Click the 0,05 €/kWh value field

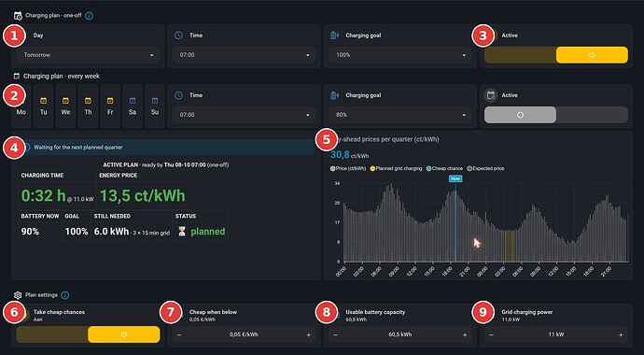pos(244,334)
